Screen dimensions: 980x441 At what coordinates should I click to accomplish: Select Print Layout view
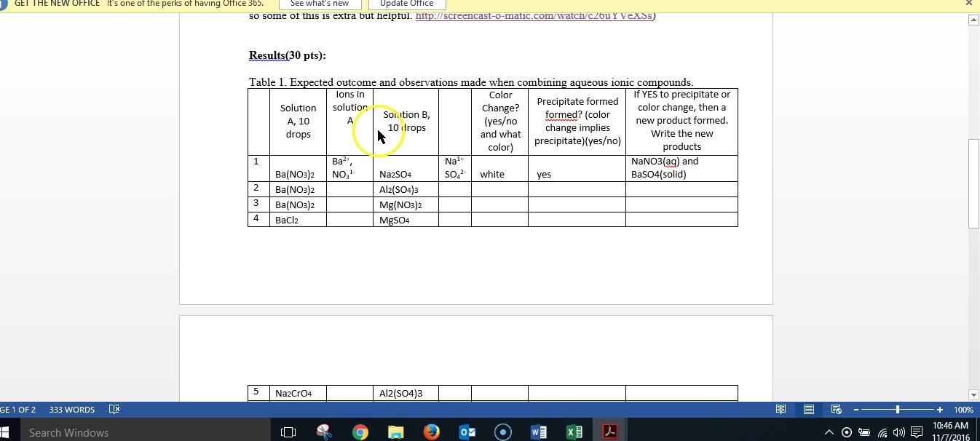tap(808, 410)
